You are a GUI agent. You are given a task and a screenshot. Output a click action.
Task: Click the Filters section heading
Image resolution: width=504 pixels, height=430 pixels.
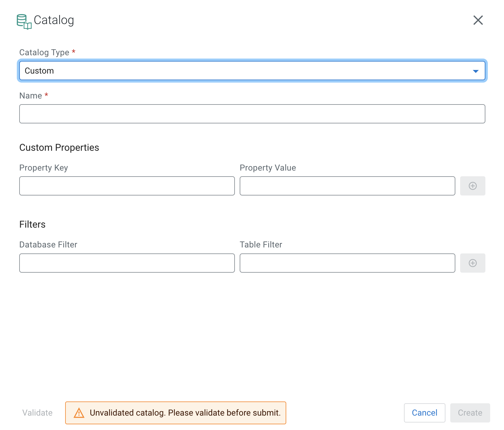pyautogui.click(x=32, y=225)
